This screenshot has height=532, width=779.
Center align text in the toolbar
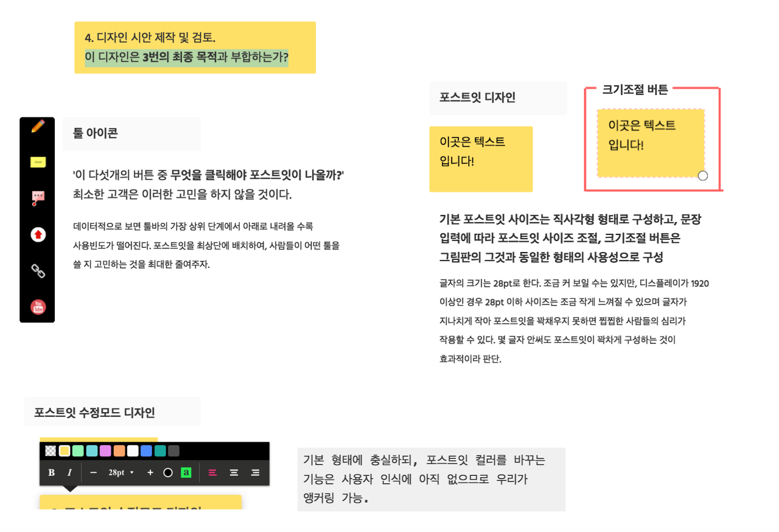point(234,473)
